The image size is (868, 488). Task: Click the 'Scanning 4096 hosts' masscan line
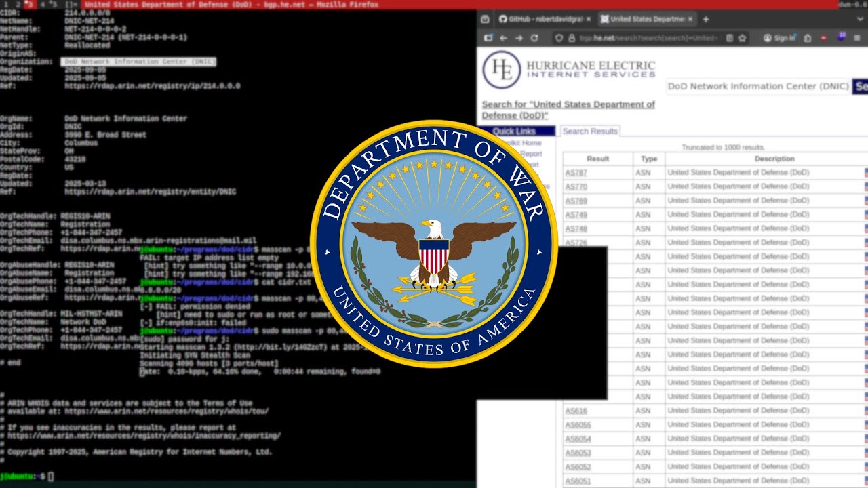209,364
